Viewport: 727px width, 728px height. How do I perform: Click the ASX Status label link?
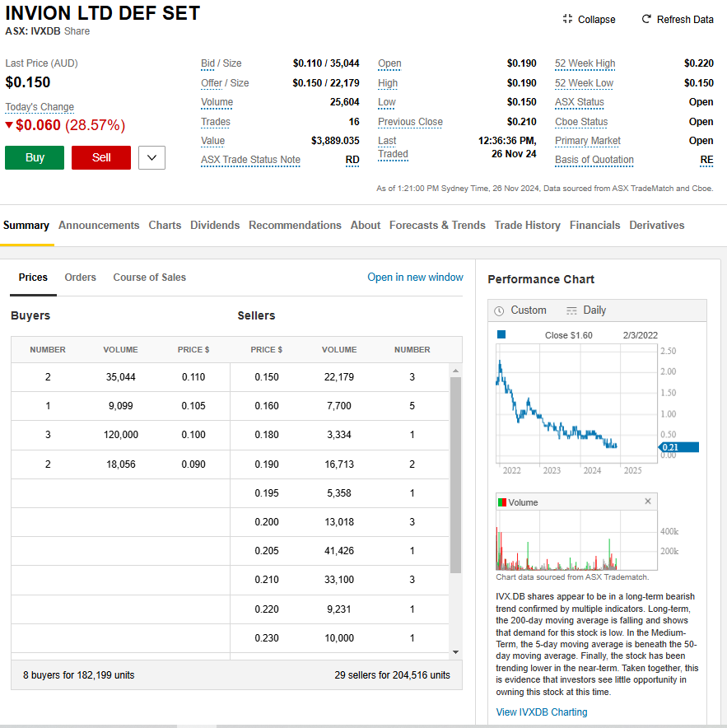click(580, 102)
